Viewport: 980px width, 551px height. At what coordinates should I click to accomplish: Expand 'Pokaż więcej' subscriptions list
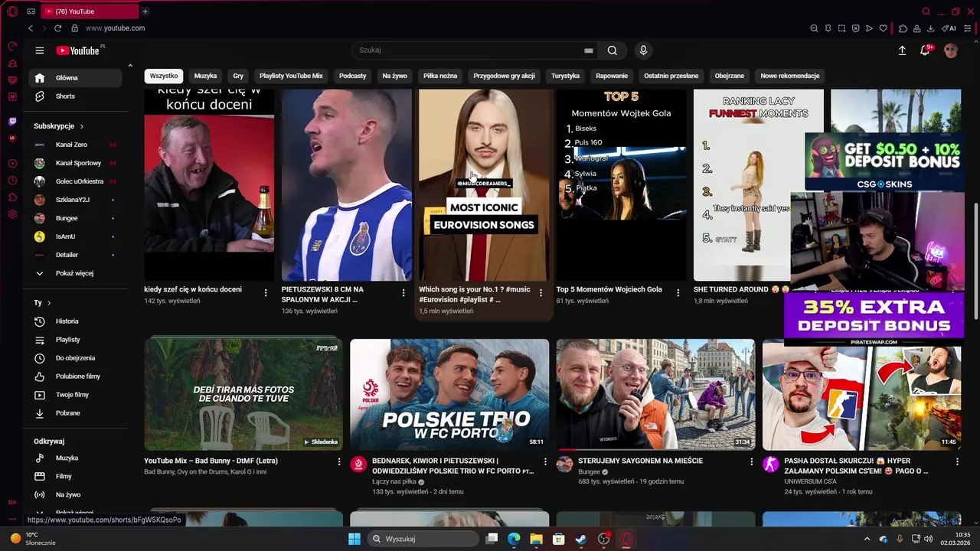pyautogui.click(x=74, y=273)
